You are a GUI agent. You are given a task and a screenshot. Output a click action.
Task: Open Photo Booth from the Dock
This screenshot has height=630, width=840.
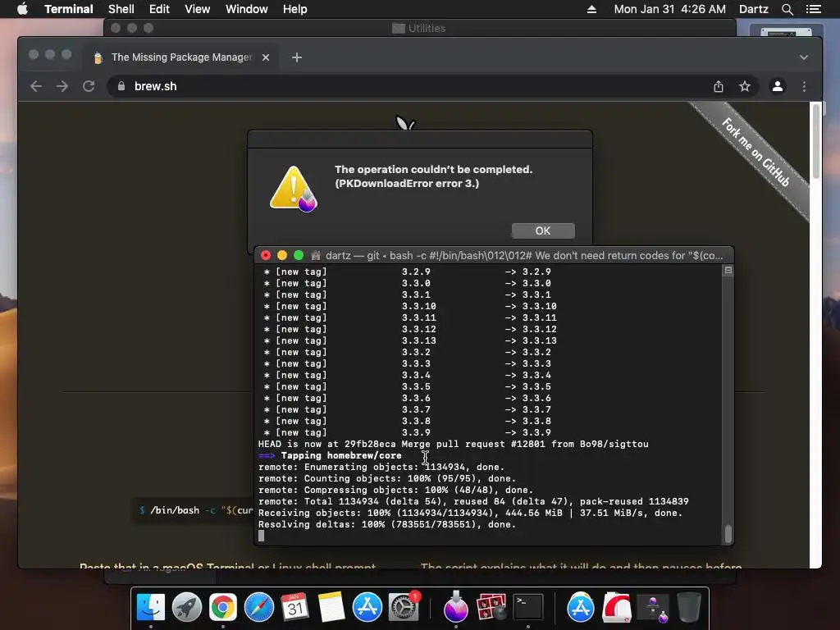492,606
